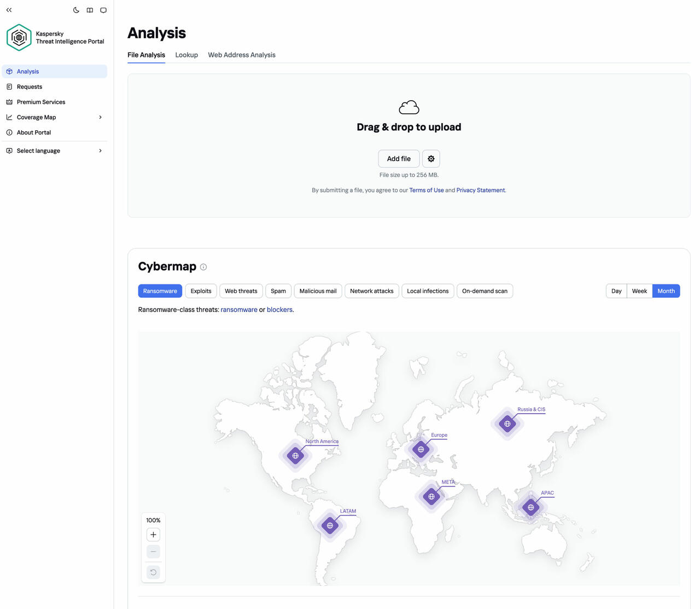Click the Kaspersky hexagon logo
Viewport: 700px width, 609px height.
(19, 37)
